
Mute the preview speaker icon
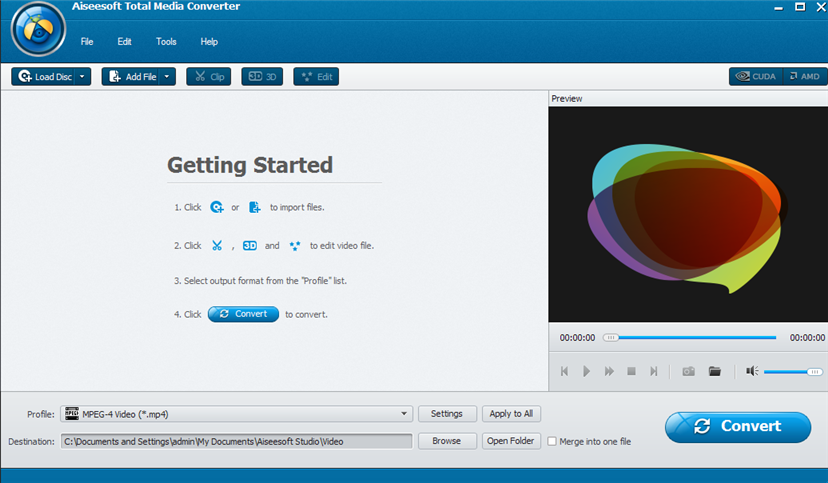(x=752, y=371)
